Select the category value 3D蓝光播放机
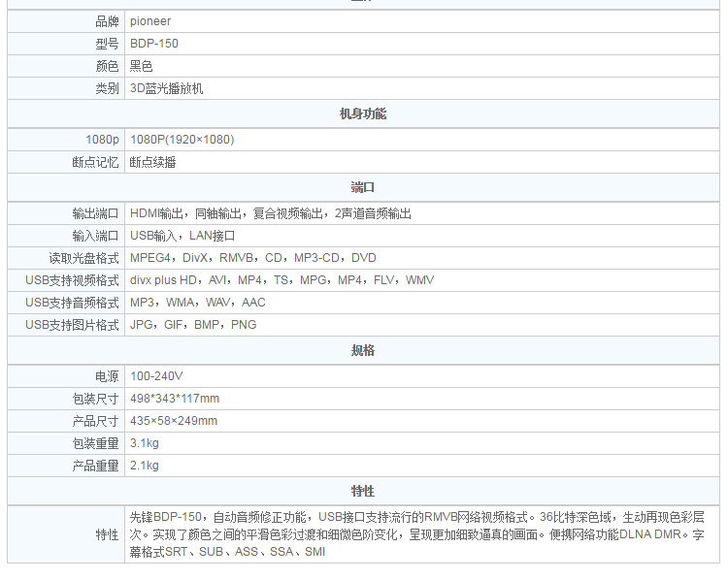Image resolution: width=728 pixels, height=580 pixels. coord(166,88)
